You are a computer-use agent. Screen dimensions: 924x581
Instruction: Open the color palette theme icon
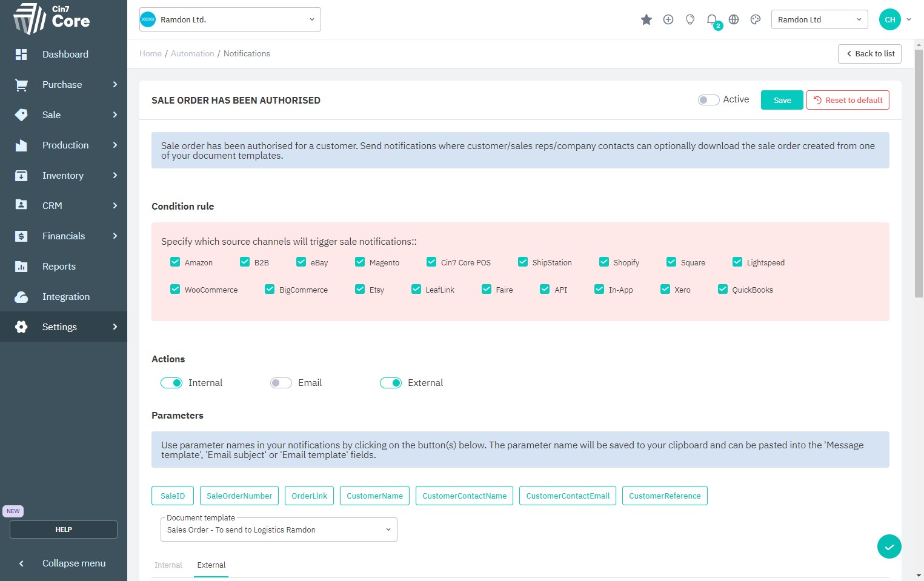pyautogui.click(x=755, y=20)
